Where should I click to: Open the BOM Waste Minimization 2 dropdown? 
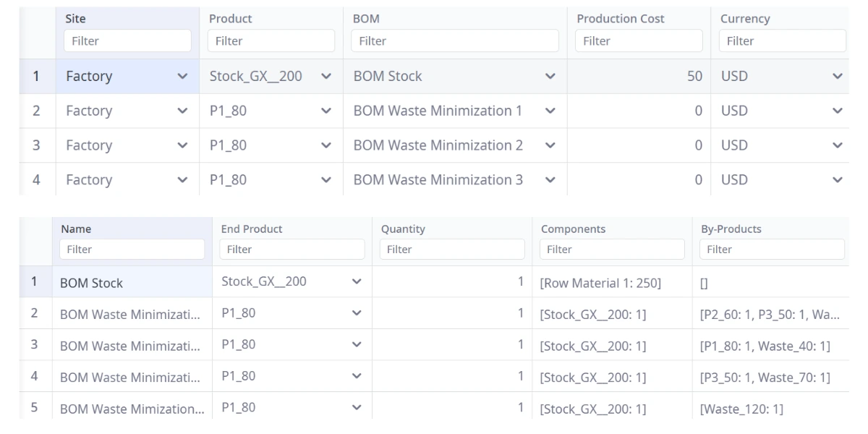coord(550,145)
